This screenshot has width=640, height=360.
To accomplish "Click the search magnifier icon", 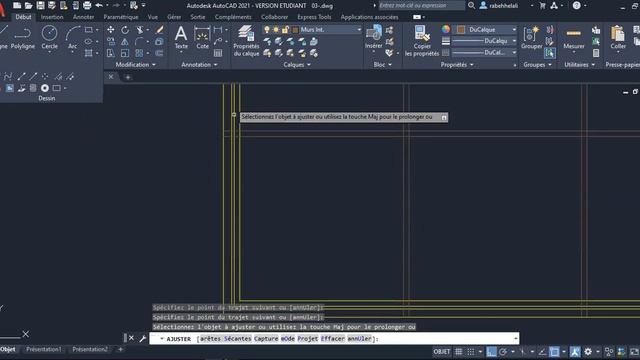I will [471, 5].
